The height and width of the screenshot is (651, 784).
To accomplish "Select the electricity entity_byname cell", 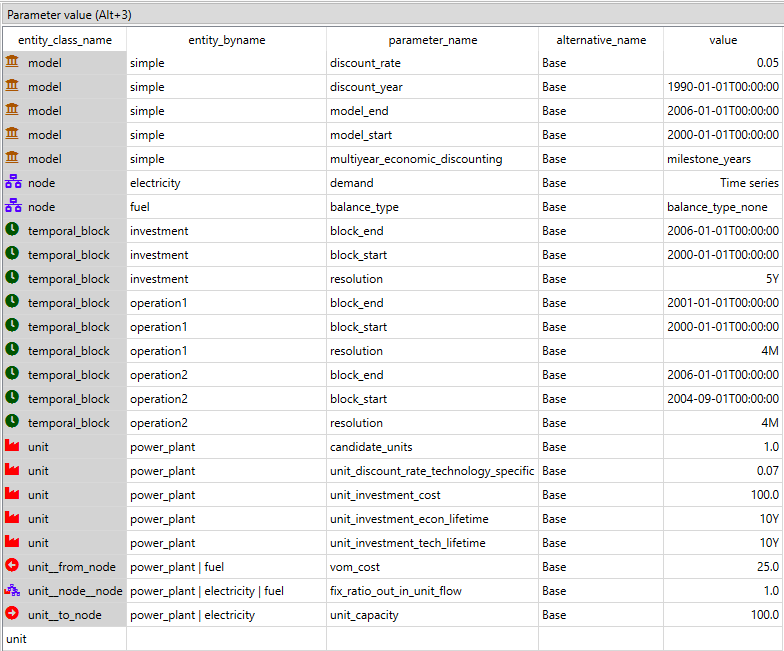I will (x=226, y=183).
